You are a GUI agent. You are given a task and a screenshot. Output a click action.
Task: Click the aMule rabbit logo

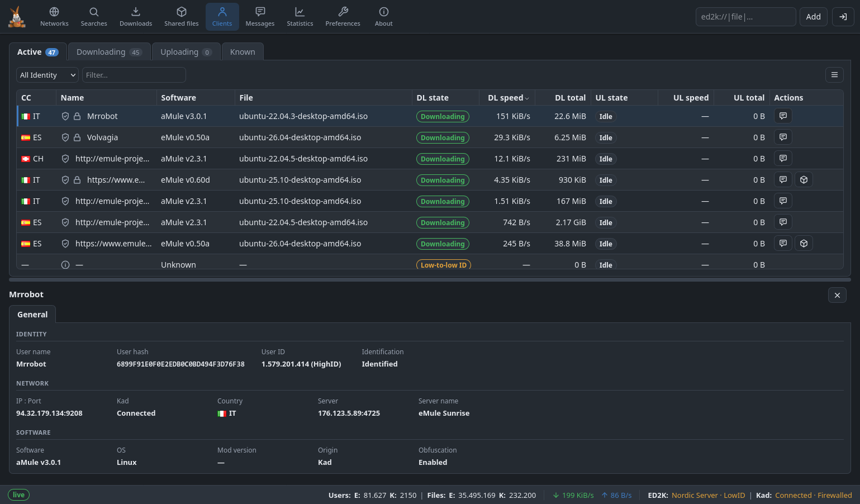[x=17, y=17]
